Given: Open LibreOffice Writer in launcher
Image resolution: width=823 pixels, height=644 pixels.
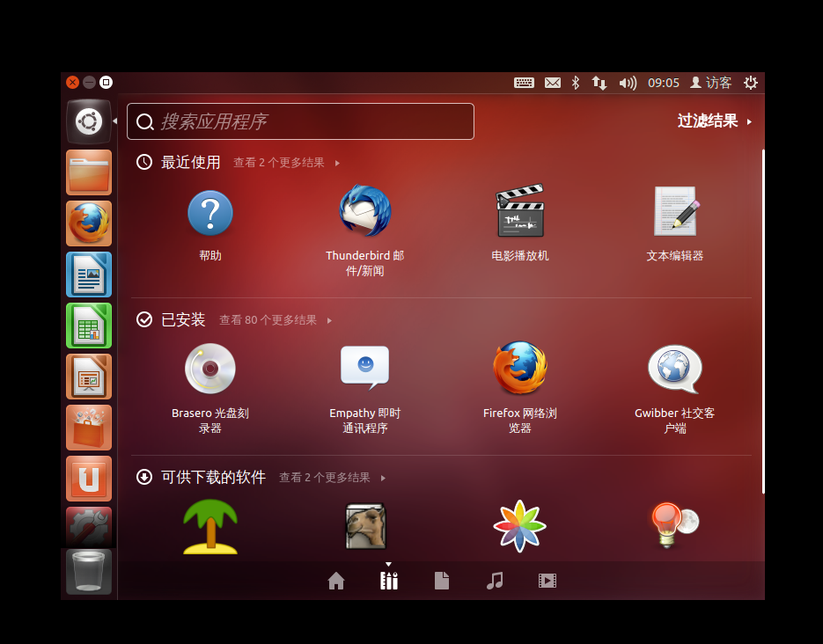Looking at the screenshot, I should [89, 274].
